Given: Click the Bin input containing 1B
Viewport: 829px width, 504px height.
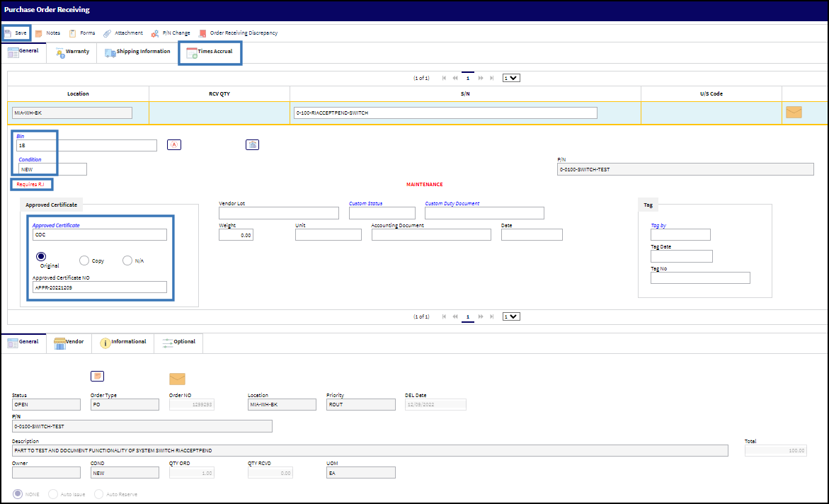Looking at the screenshot, I should (x=86, y=145).
